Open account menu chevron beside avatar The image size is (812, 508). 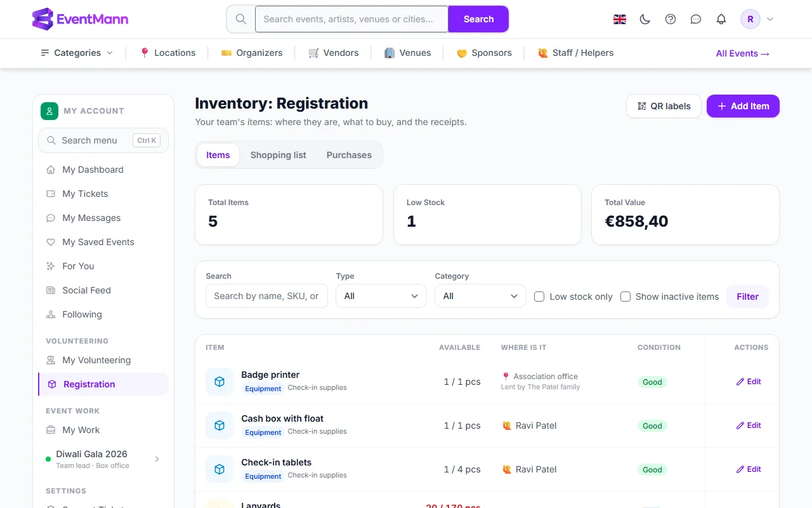tap(770, 19)
